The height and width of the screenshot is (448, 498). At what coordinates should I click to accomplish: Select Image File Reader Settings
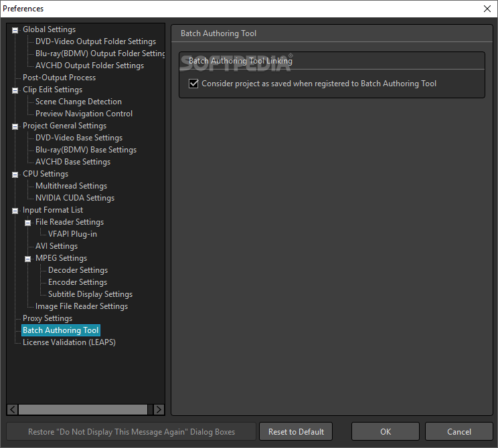pos(82,307)
